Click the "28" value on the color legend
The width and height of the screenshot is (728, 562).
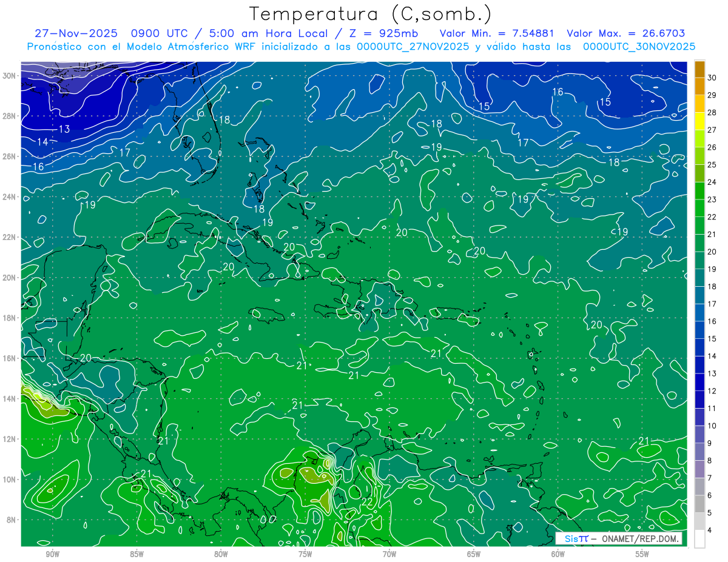[712, 113]
